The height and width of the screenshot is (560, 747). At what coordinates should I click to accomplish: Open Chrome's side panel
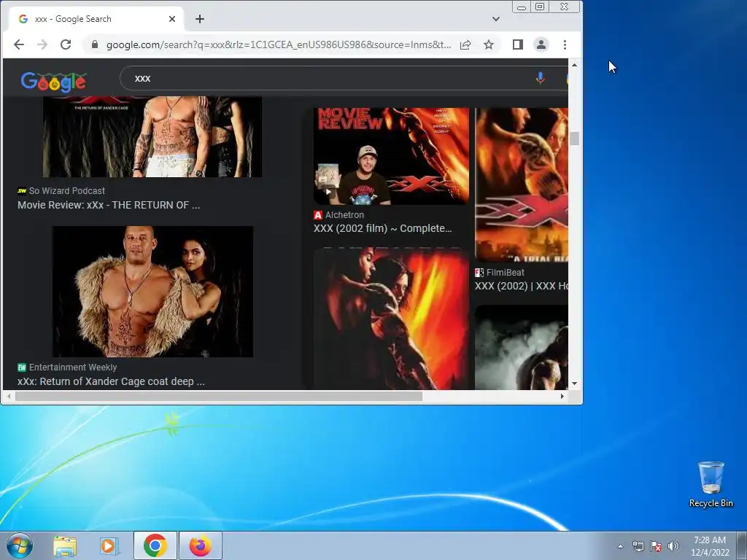(x=518, y=44)
